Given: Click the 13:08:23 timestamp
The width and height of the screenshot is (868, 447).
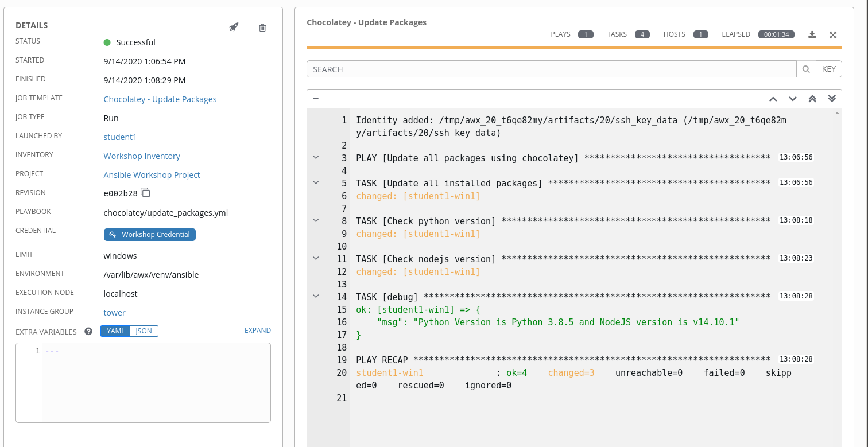Looking at the screenshot, I should pos(796,258).
